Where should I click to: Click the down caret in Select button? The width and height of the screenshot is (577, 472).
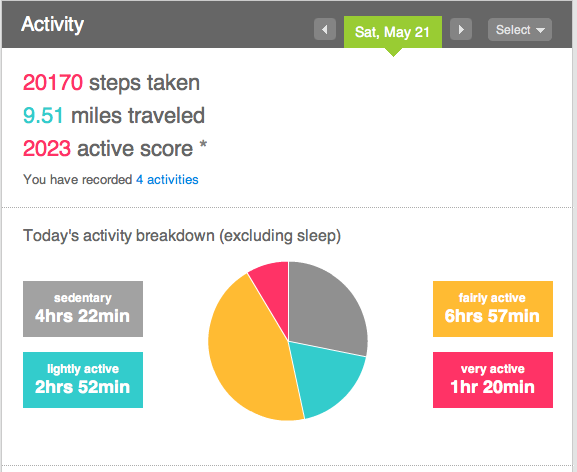[540, 30]
